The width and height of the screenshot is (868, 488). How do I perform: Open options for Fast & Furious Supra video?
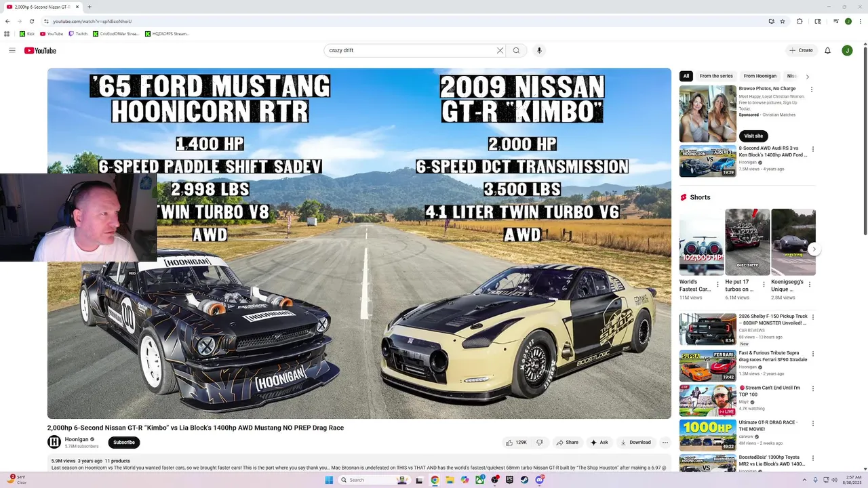coord(813,354)
